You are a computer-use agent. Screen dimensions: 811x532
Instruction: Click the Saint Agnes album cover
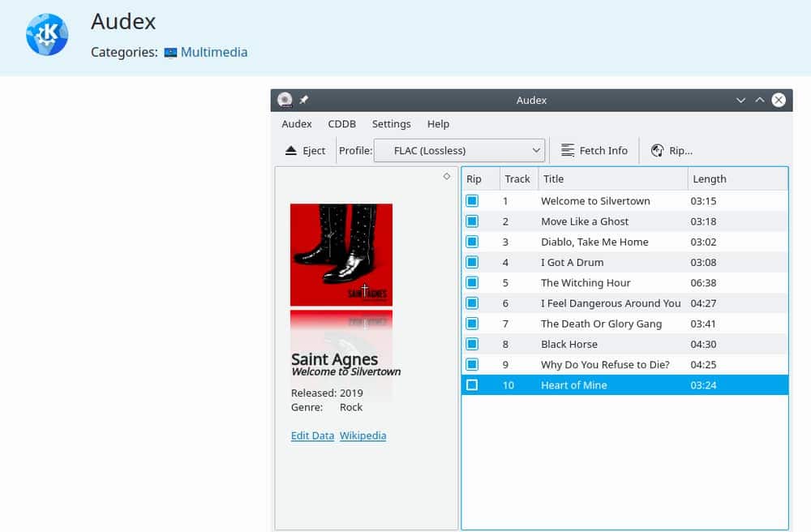tap(341, 255)
